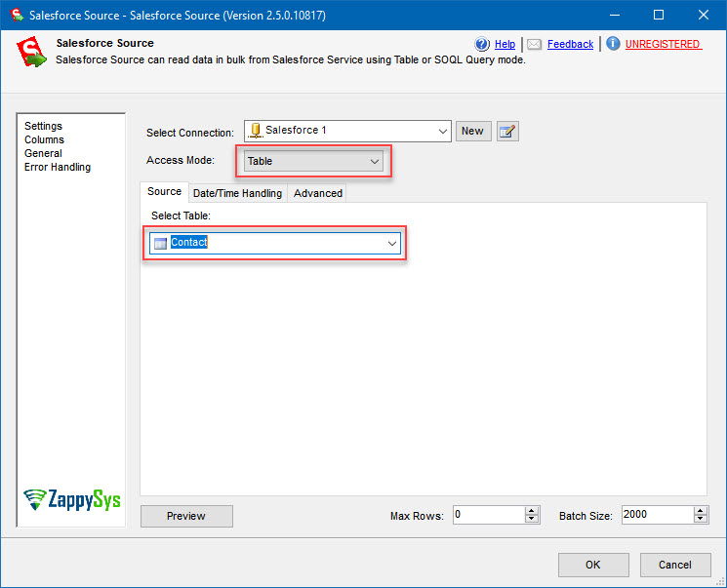
Task: Click the OK button
Action: tap(593, 565)
